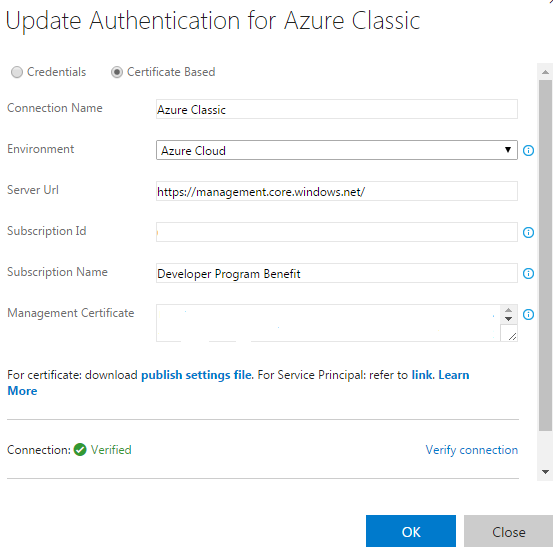Click the down arrow in certificate textarea

pyautogui.click(x=508, y=319)
